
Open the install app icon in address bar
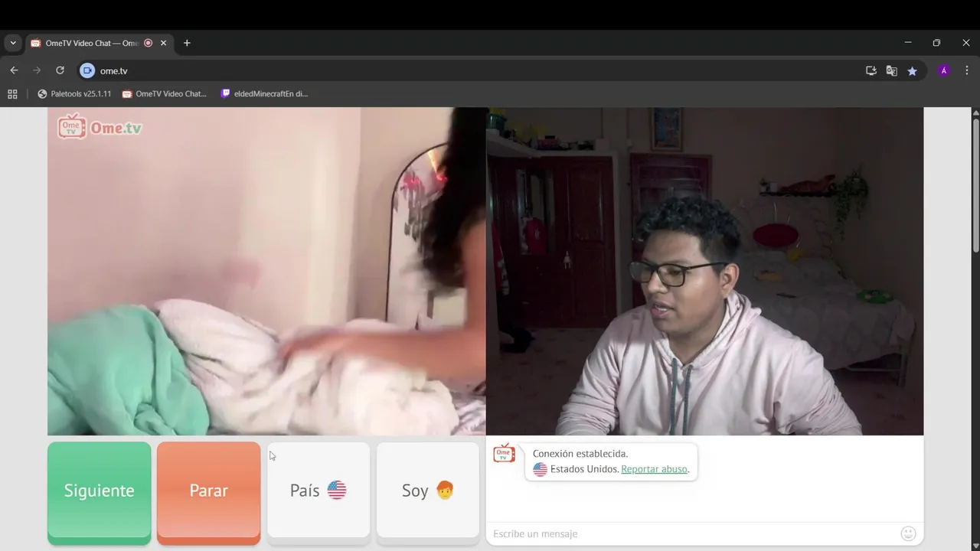(x=871, y=70)
